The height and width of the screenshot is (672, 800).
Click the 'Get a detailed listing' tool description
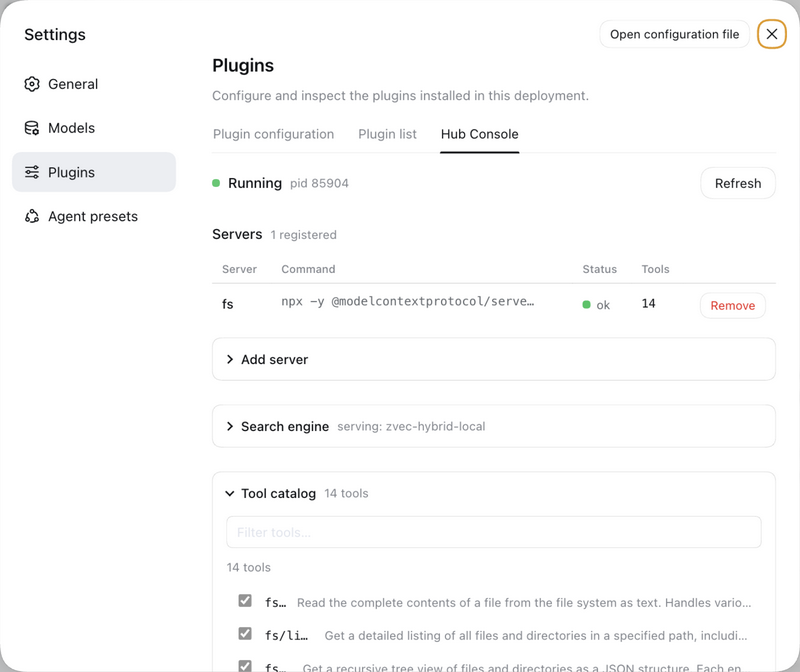(x=536, y=636)
